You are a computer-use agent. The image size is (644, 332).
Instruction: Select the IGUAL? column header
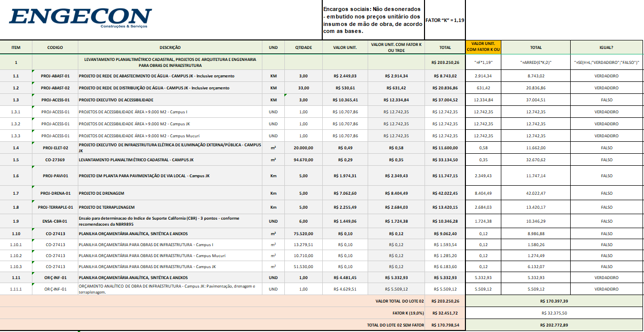click(x=607, y=47)
